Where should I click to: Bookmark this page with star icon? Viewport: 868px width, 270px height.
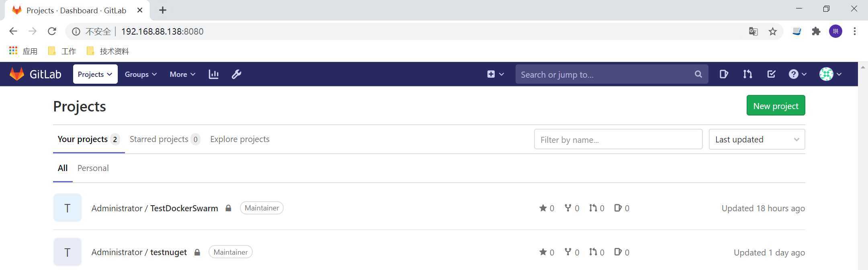[x=772, y=31]
